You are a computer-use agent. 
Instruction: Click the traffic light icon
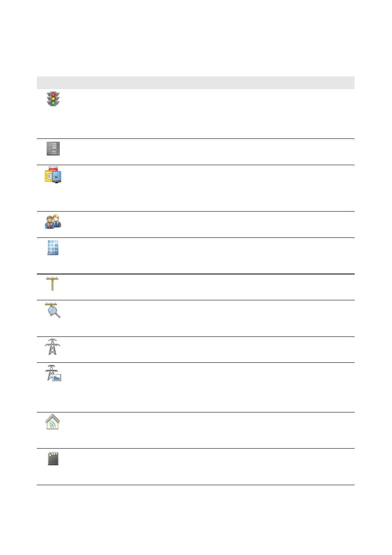tap(53, 99)
